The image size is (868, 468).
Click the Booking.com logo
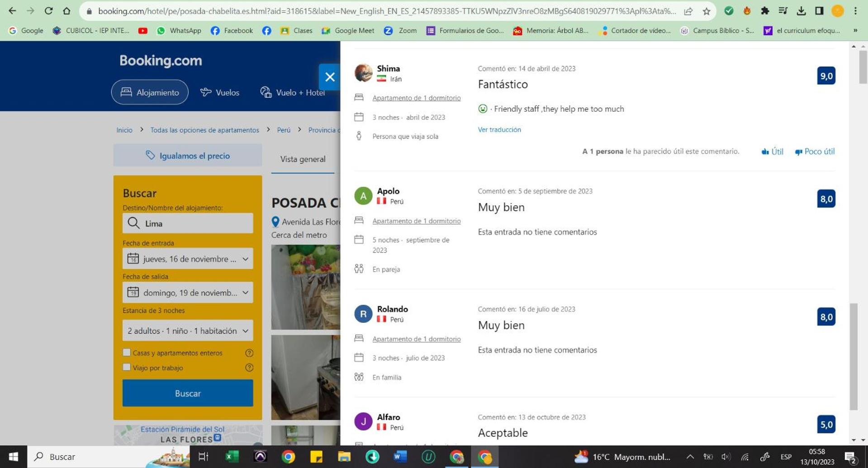(161, 60)
